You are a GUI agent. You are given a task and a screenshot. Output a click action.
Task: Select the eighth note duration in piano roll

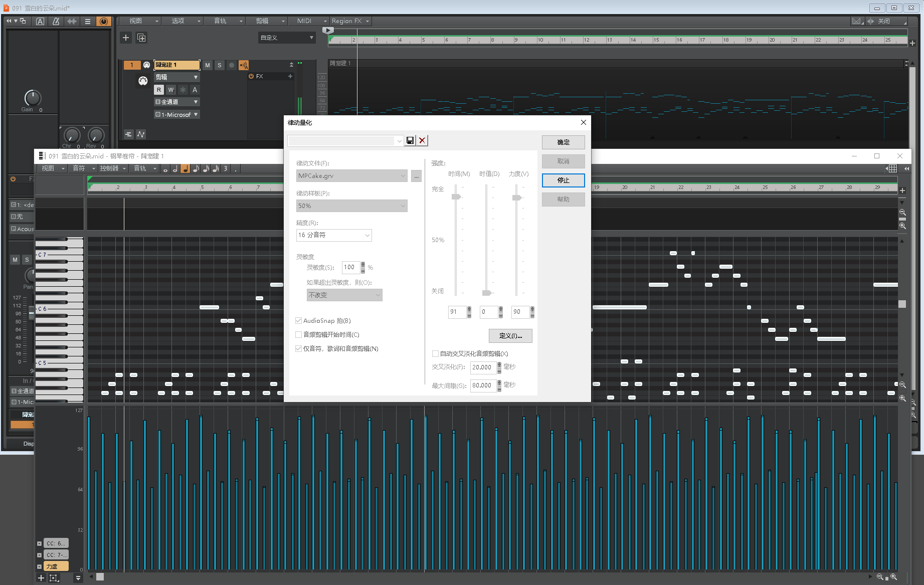click(196, 169)
